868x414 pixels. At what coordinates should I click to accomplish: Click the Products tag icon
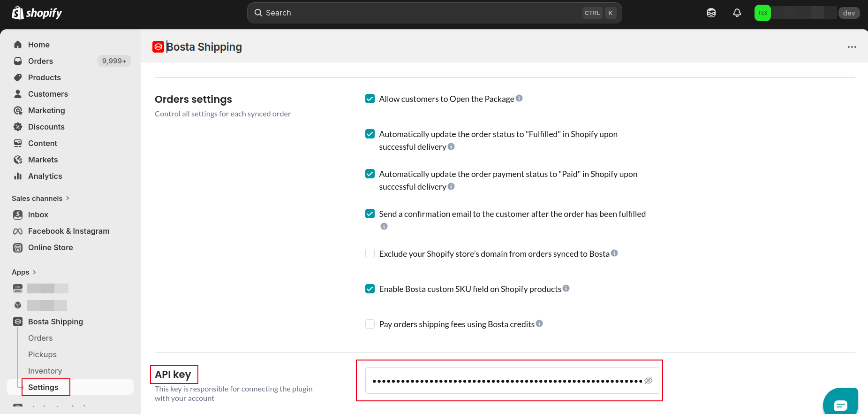click(x=18, y=77)
